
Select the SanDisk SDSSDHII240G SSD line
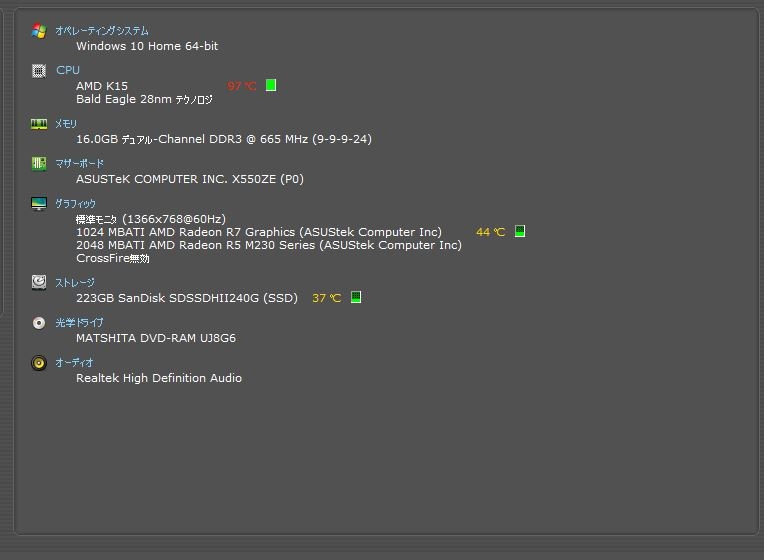(x=187, y=298)
